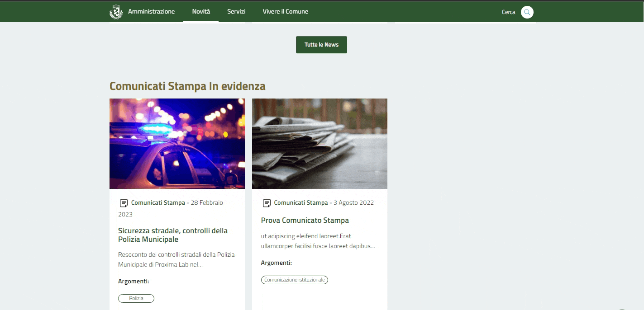The width and height of the screenshot is (644, 310).
Task: Click the document icon beside 28 Febbraio 2023
Action: point(124,203)
